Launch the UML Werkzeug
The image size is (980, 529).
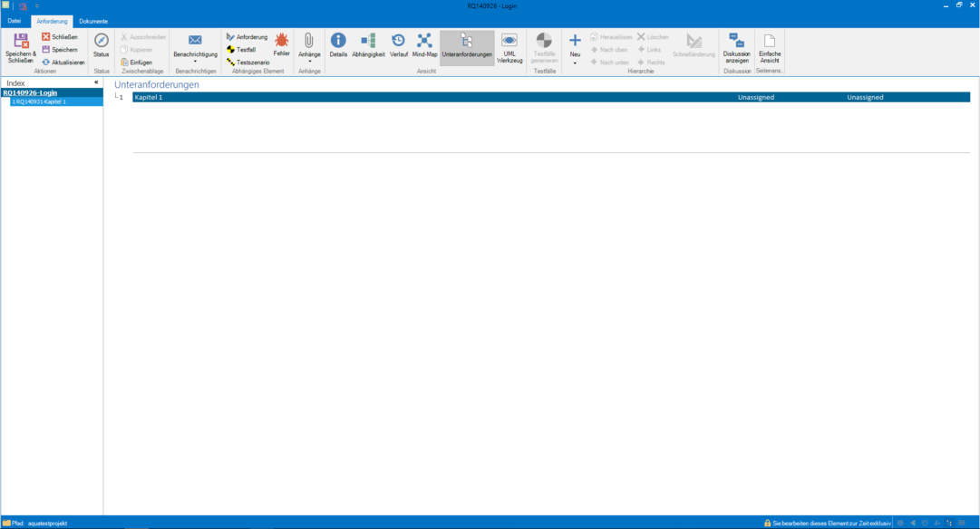click(x=509, y=41)
